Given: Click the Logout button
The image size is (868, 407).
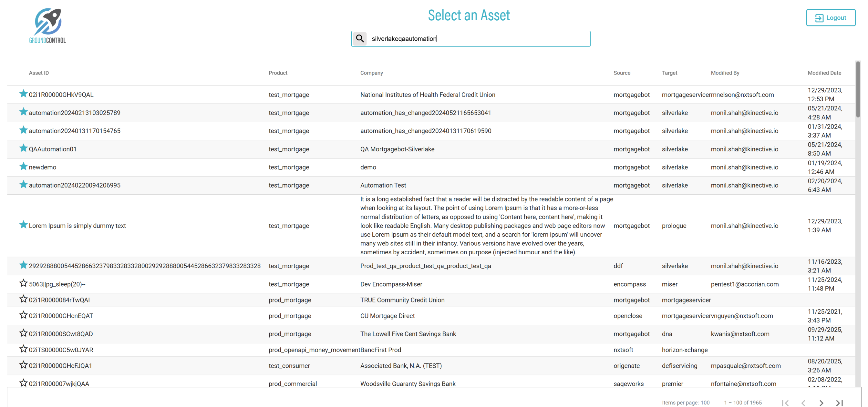Looking at the screenshot, I should (830, 17).
